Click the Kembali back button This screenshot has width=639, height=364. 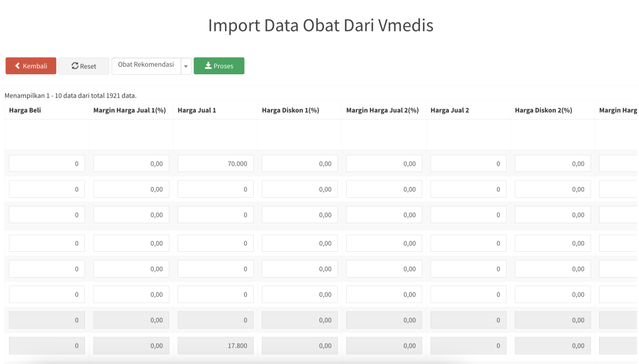tap(31, 66)
